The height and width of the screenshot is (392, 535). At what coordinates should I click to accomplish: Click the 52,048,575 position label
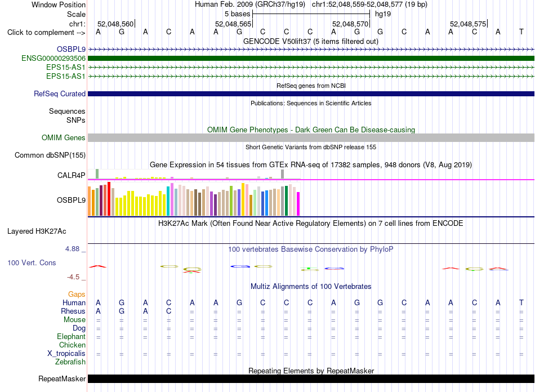[468, 24]
